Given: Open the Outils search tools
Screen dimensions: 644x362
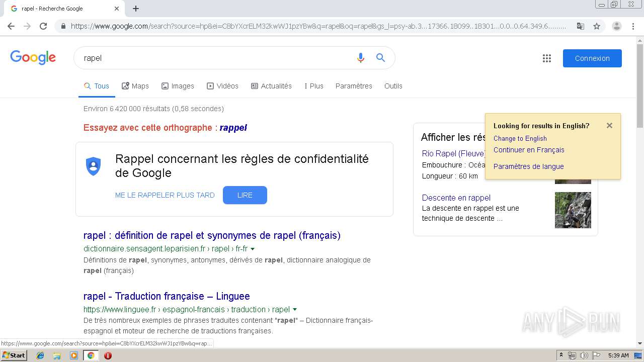Looking at the screenshot, I should [x=393, y=86].
